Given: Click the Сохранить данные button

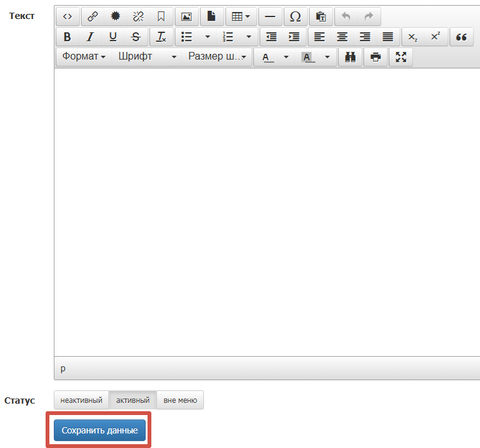Looking at the screenshot, I should click(99, 430).
